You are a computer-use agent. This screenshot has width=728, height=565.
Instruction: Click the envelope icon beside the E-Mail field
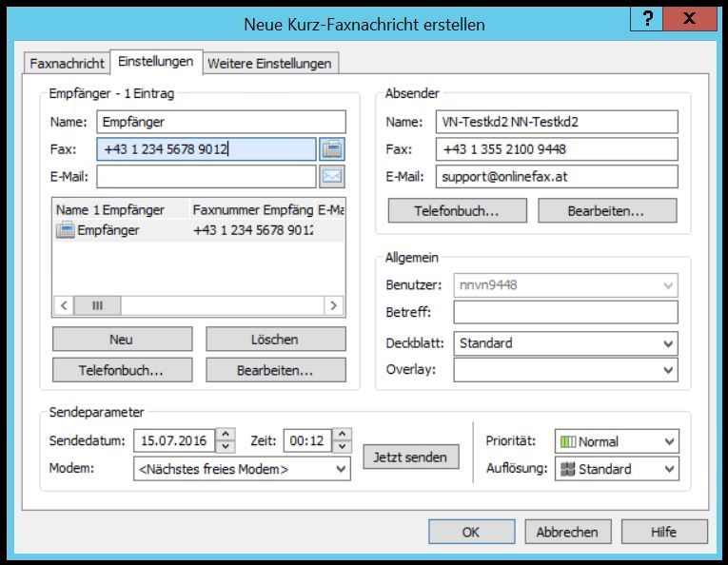click(332, 177)
